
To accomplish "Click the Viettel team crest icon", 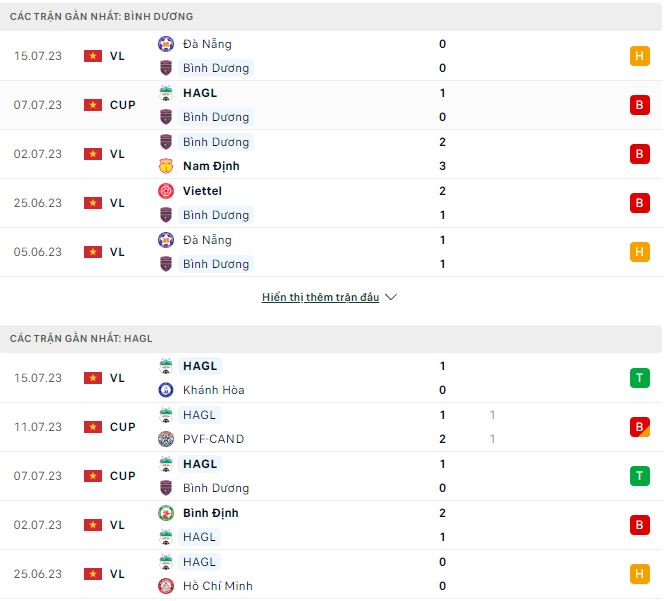I will [166, 191].
